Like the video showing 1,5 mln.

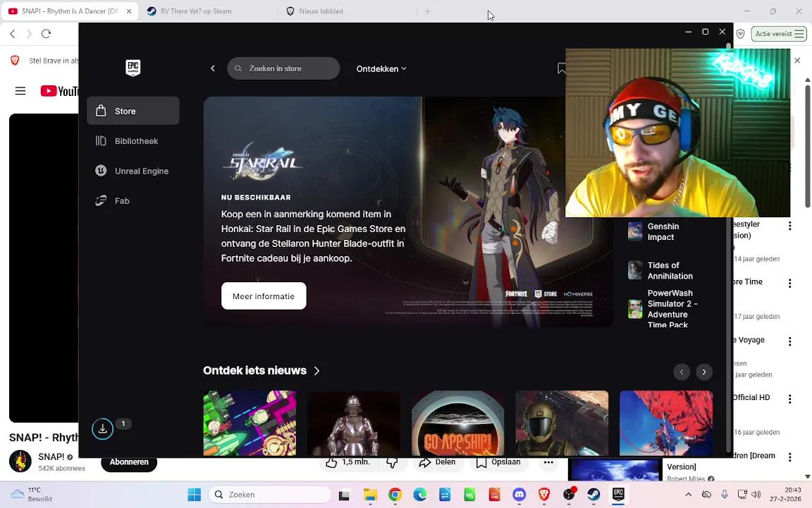point(348,462)
